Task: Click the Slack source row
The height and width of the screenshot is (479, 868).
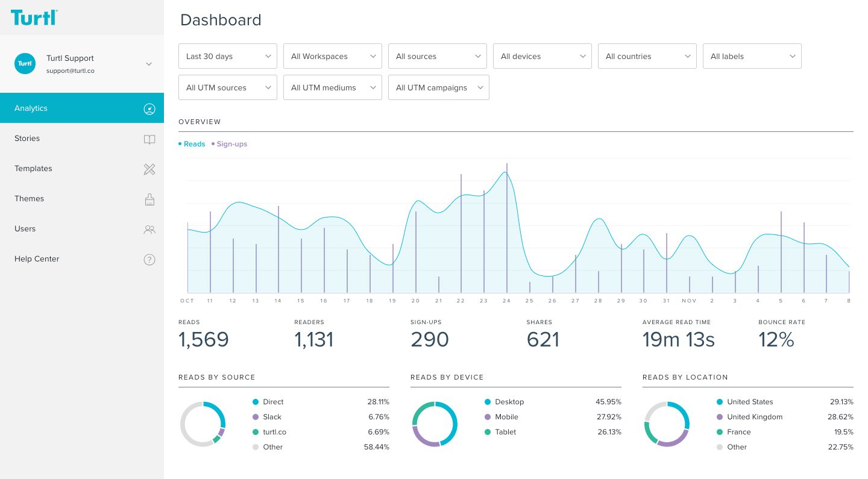Action: coord(321,417)
